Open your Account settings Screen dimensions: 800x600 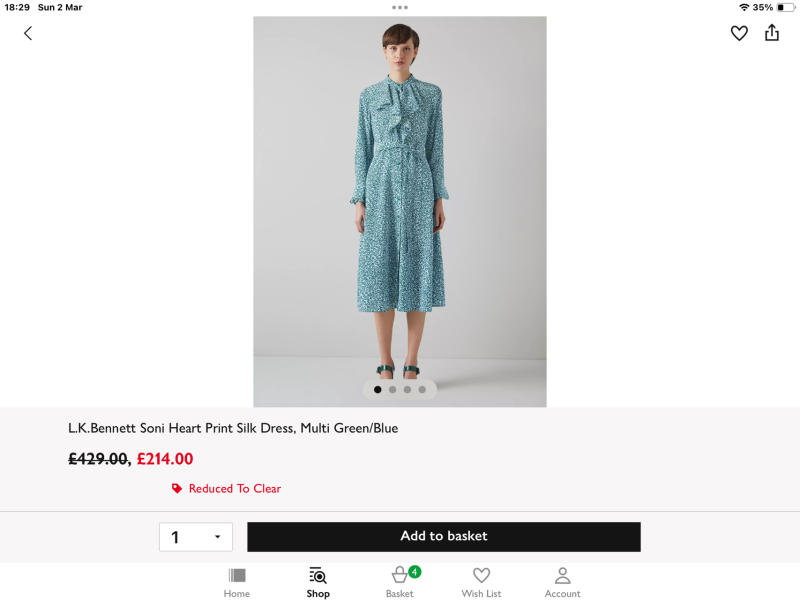562,582
